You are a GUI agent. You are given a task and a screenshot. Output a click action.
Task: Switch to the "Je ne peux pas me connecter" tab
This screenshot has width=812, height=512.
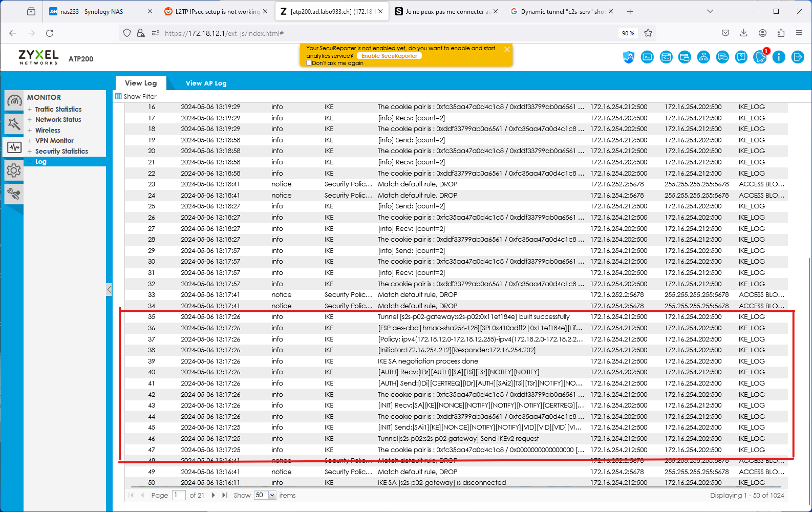pyautogui.click(x=446, y=11)
